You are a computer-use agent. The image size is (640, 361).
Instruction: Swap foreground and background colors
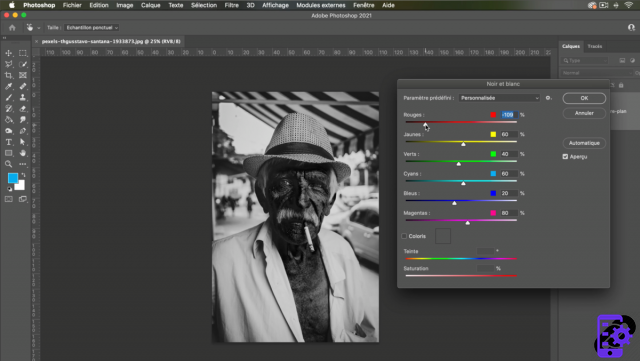coord(23,175)
